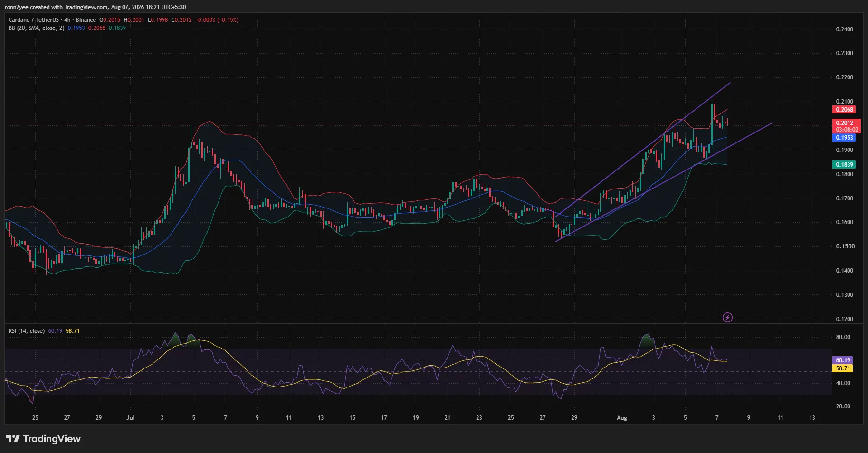This screenshot has width=868, height=453.
Task: Click the Jul label on time axis
Action: click(x=130, y=418)
